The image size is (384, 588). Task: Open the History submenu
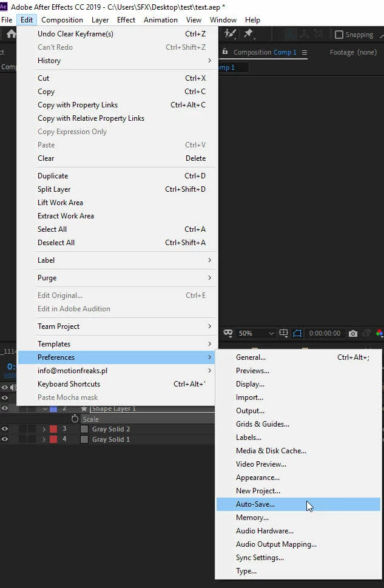118,60
